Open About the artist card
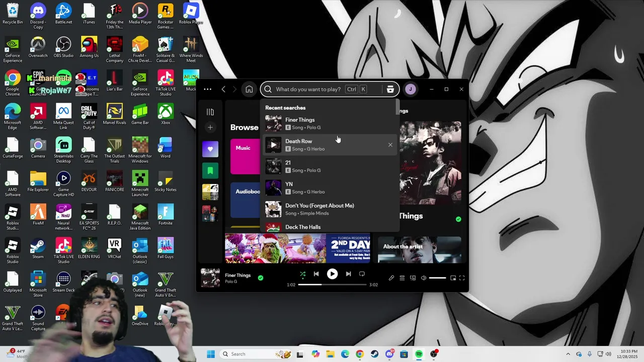 [420, 250]
